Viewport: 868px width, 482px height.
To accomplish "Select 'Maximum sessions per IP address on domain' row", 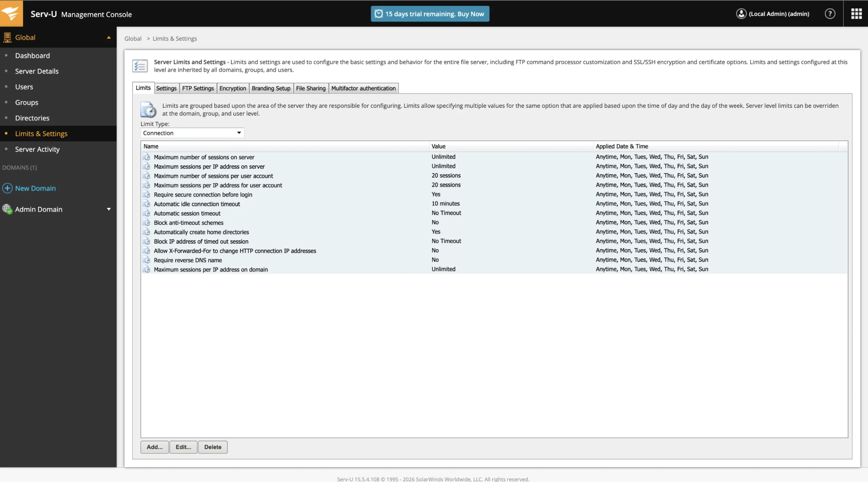I will point(494,269).
